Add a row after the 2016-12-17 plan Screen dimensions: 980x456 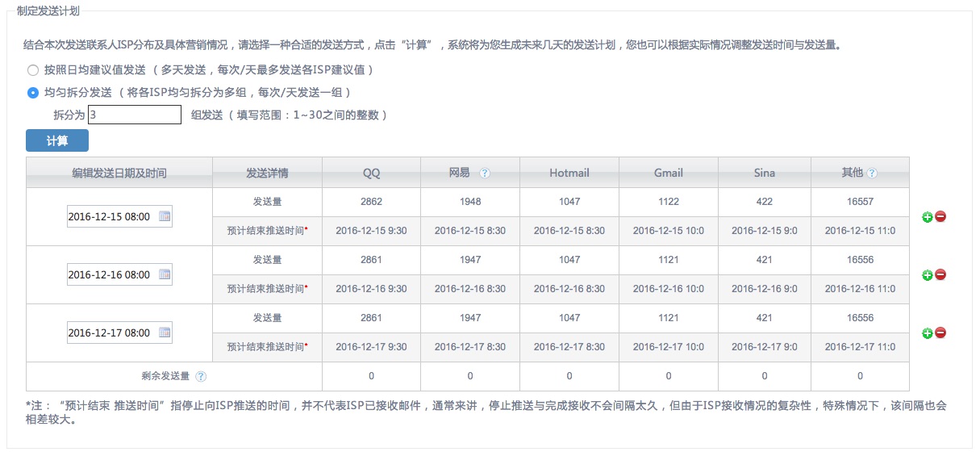pyautogui.click(x=928, y=333)
